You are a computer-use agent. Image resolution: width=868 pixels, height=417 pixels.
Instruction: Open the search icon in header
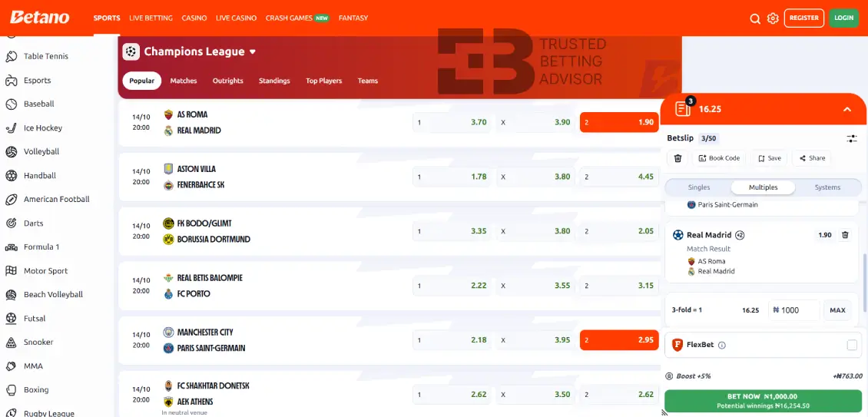(754, 19)
